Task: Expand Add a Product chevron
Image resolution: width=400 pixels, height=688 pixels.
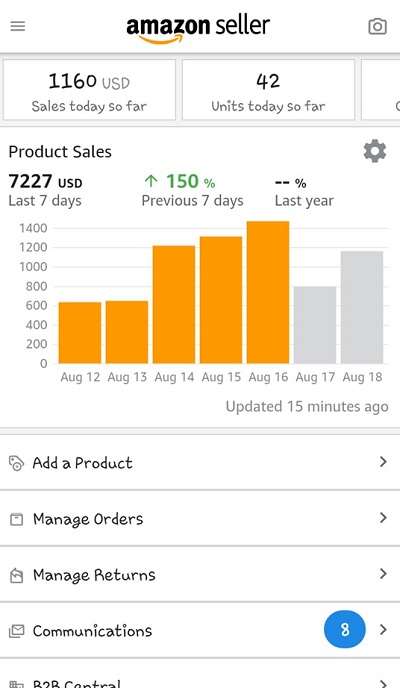Action: pos(383,462)
